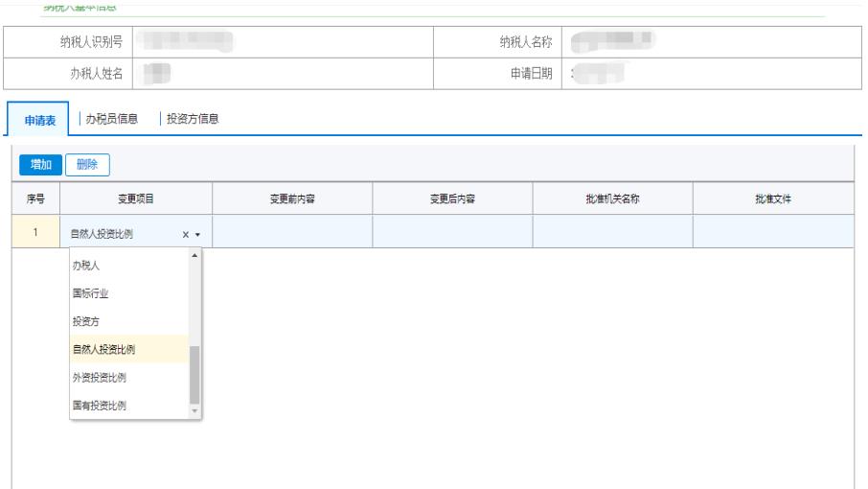Click the dropdown list scroll-up arrow

[195, 255]
